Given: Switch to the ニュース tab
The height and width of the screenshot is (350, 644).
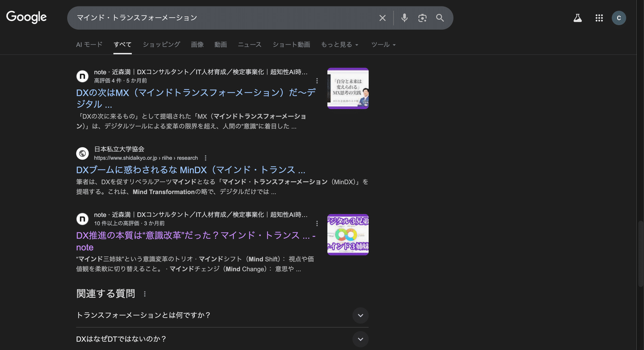Looking at the screenshot, I should 249,45.
